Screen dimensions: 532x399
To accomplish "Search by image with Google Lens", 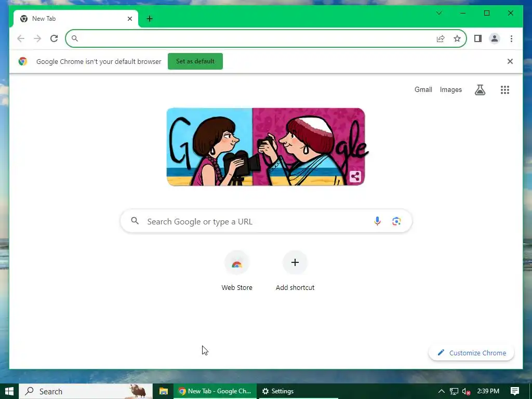I will tap(396, 221).
